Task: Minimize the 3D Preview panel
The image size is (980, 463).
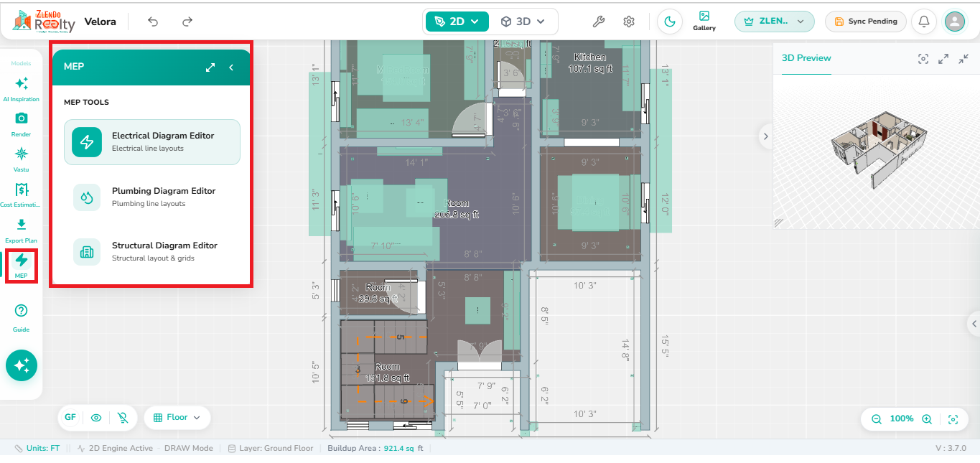Action: [963, 59]
